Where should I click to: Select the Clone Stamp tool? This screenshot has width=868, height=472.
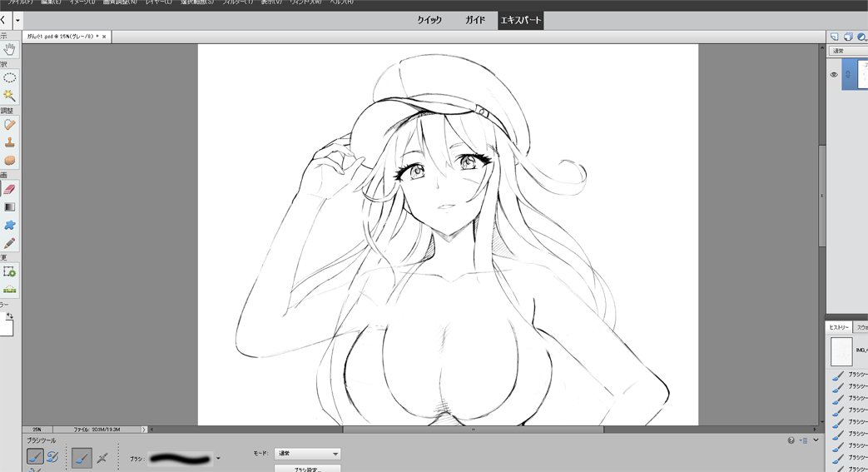10,142
